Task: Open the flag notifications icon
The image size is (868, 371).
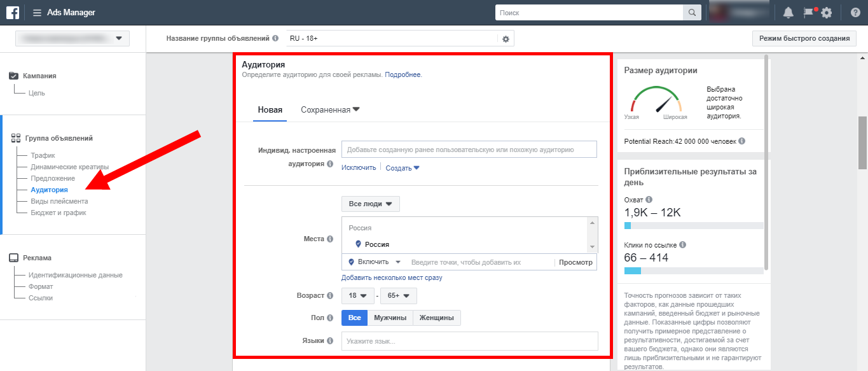Action: click(808, 12)
